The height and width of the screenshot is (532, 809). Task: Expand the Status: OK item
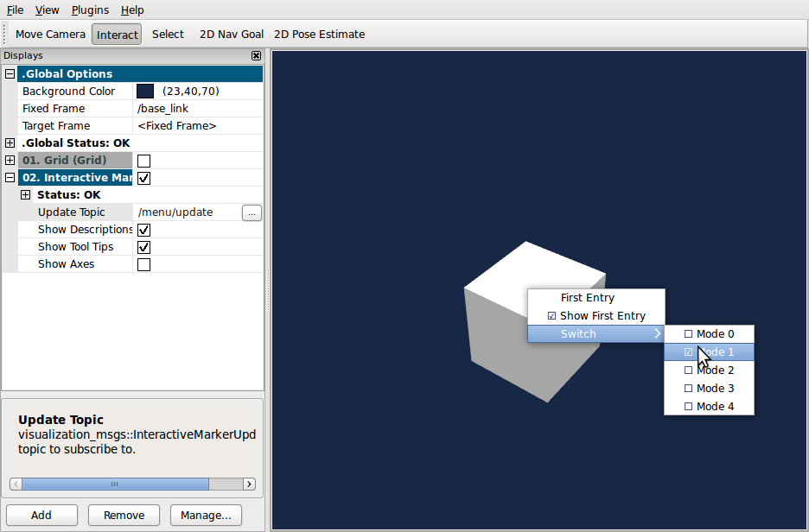tap(26, 195)
